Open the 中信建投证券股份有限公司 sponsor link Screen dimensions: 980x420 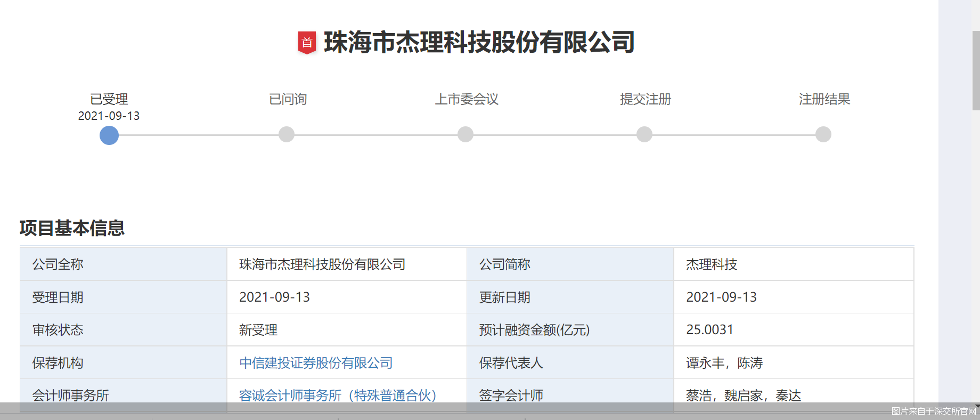(x=316, y=363)
